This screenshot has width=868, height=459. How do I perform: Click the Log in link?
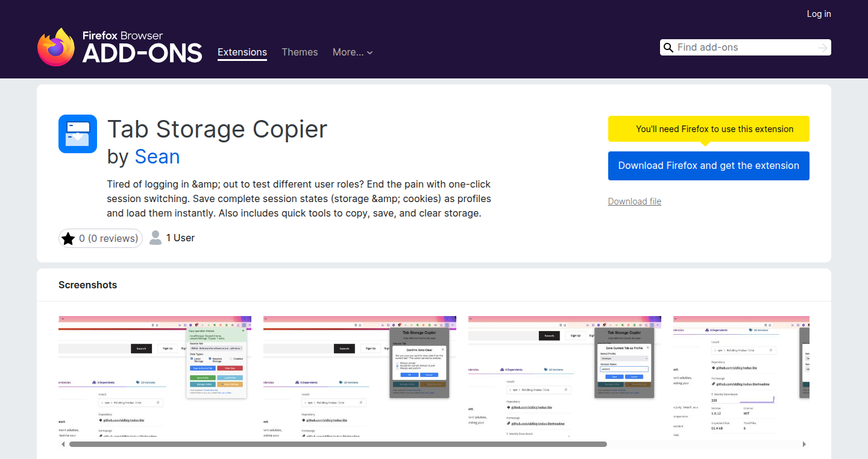click(819, 14)
